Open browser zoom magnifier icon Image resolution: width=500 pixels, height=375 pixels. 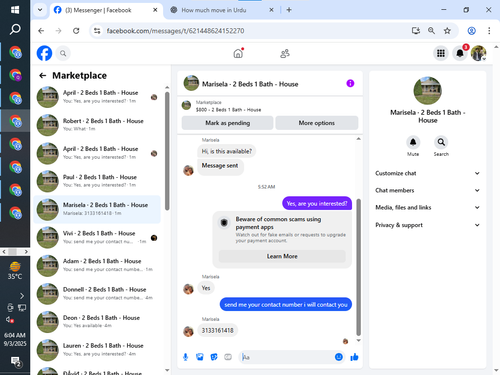[431, 31]
